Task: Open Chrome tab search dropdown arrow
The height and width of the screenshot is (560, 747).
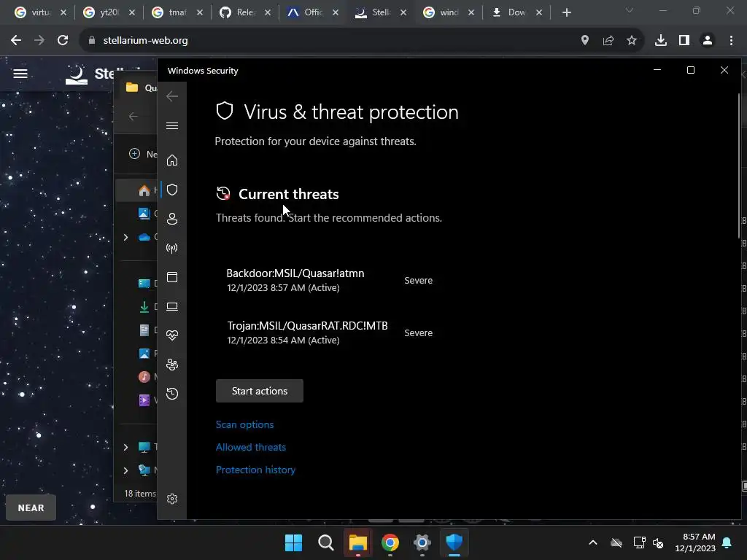Action: click(630, 10)
